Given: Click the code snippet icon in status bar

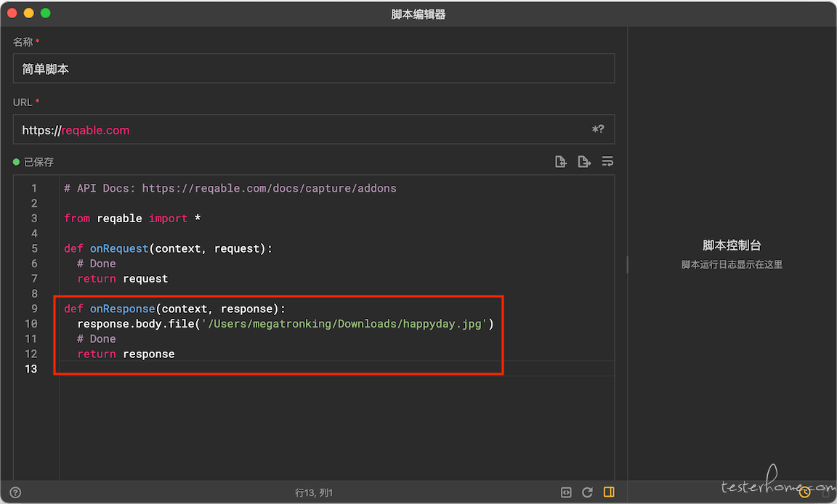Looking at the screenshot, I should point(567,492).
